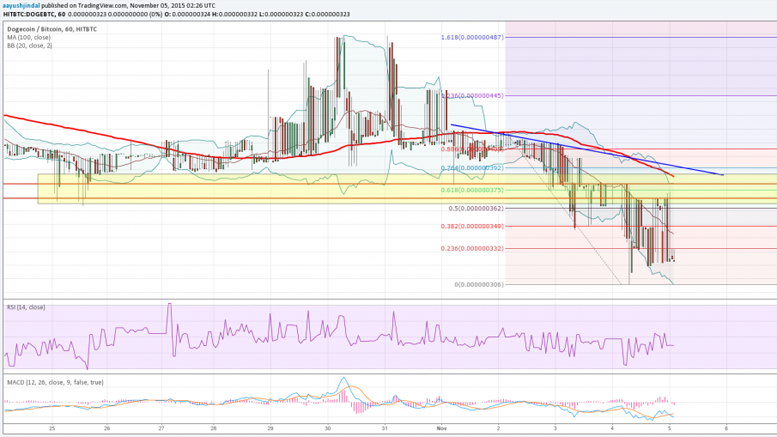Image resolution: width=777 pixels, height=437 pixels.
Task: Click date 29 on the time axis
Action: 270,428
